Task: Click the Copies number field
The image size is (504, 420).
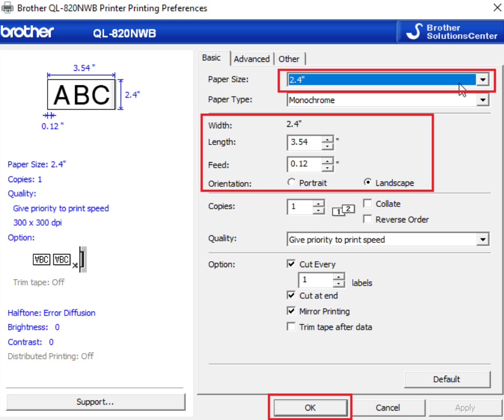Action: point(300,206)
